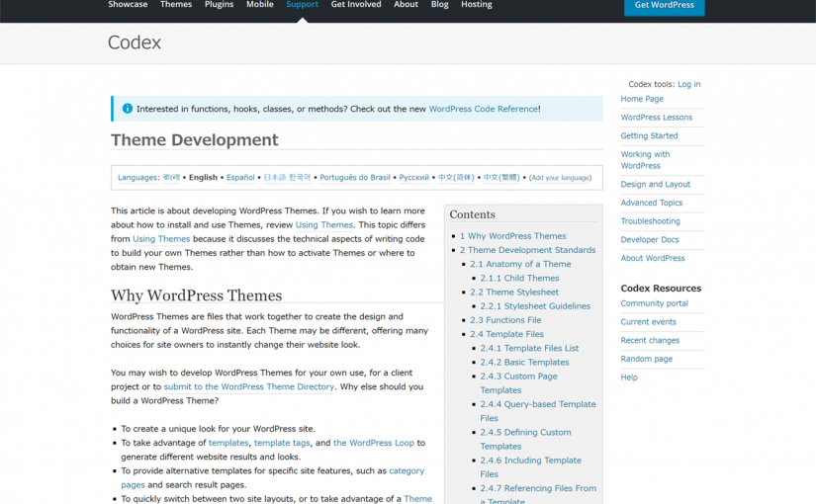Open the Showcase menu item
Screen dimensions: 816x504
pyautogui.click(x=128, y=5)
